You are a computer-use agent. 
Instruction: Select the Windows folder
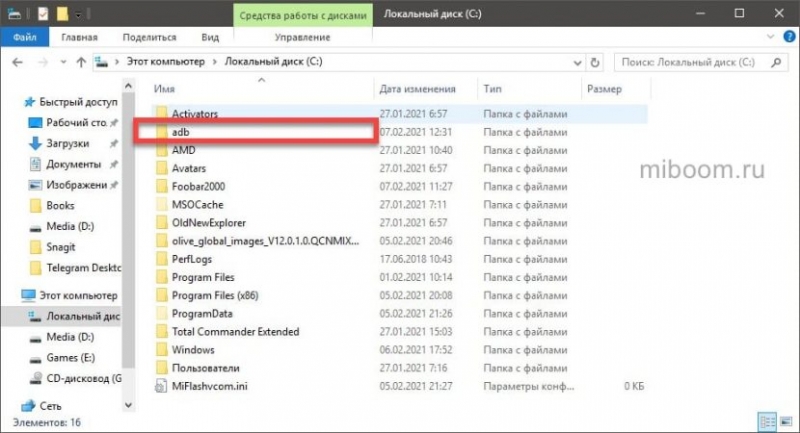coord(193,350)
